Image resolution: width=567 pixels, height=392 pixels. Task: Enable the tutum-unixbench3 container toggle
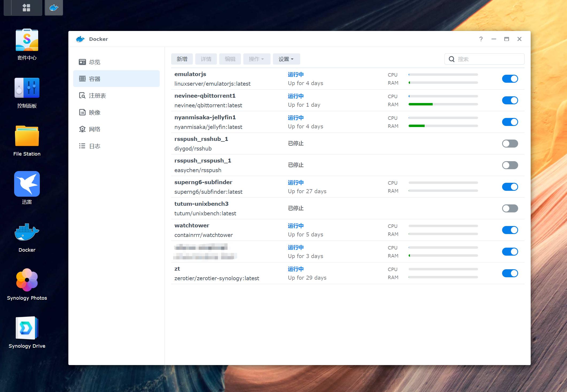[510, 208]
